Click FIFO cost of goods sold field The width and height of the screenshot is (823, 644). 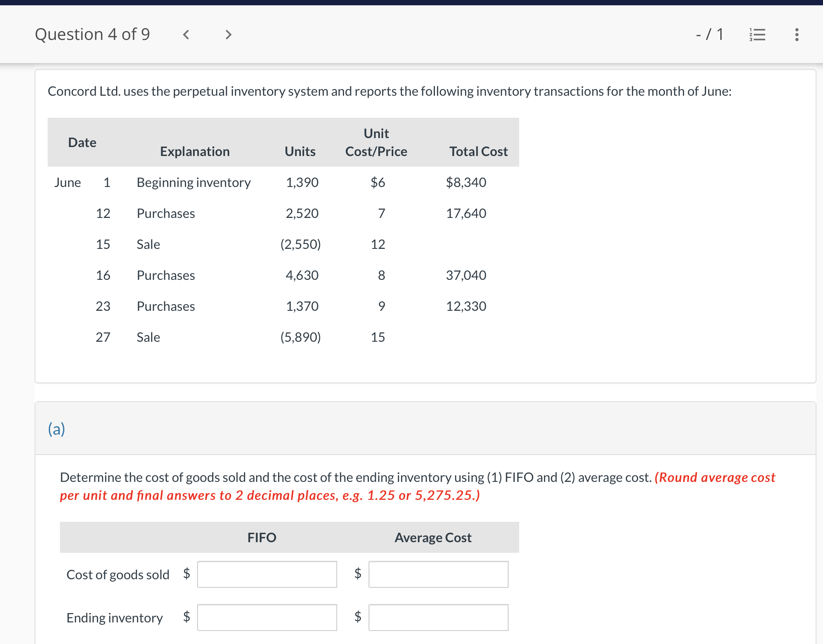267,574
